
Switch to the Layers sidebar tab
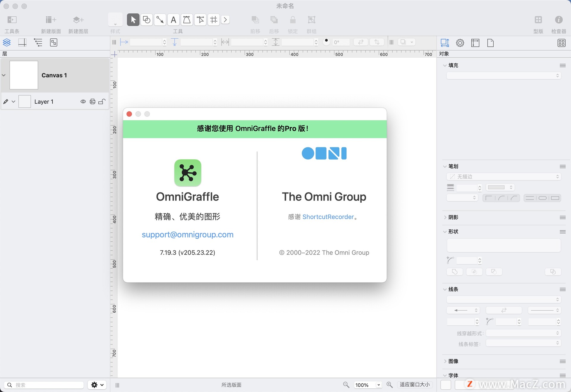coord(7,42)
